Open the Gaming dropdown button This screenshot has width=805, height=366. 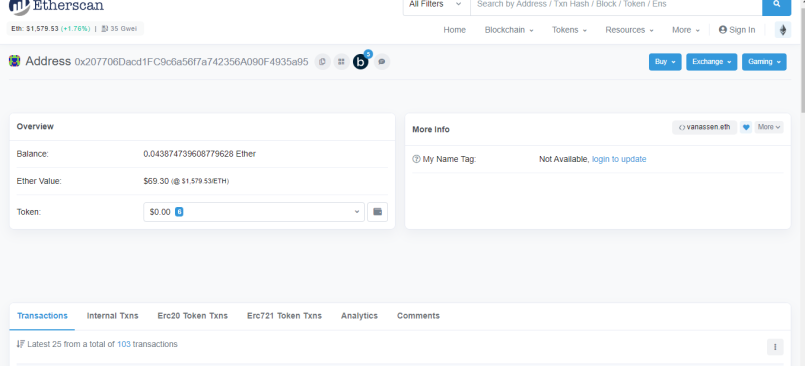(x=764, y=62)
